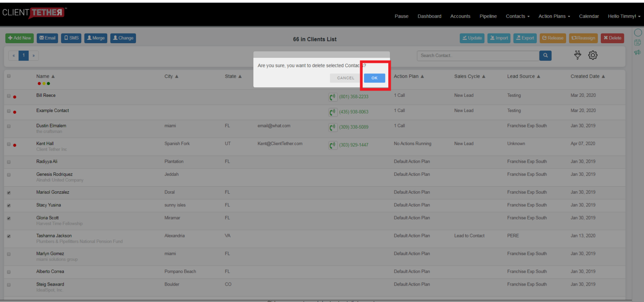Click the search magnifying glass button
The height and width of the screenshot is (302, 644).
pyautogui.click(x=545, y=55)
